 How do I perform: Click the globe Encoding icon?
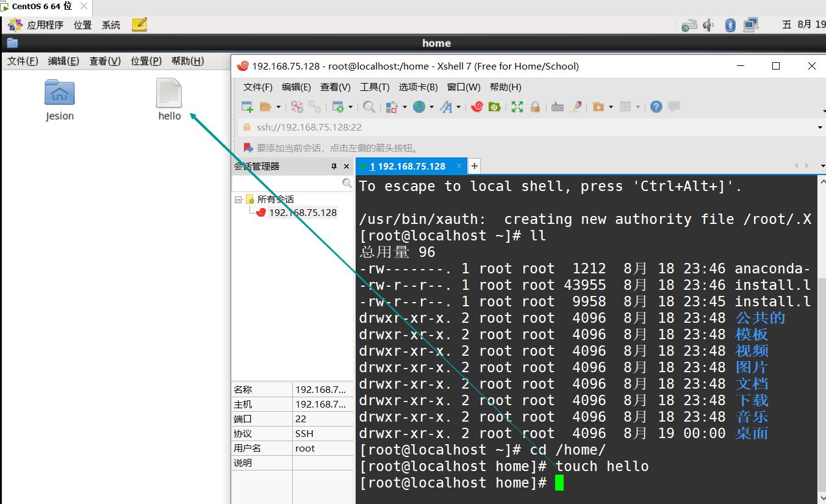(x=419, y=107)
